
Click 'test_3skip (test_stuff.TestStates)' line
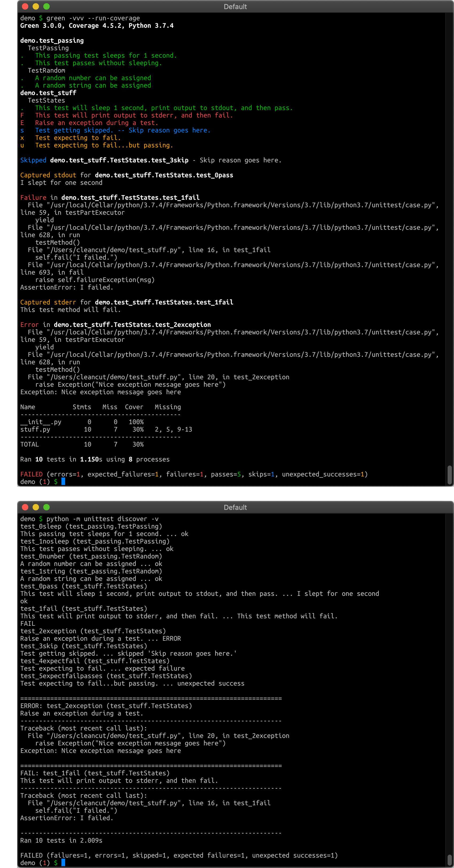[84, 646]
